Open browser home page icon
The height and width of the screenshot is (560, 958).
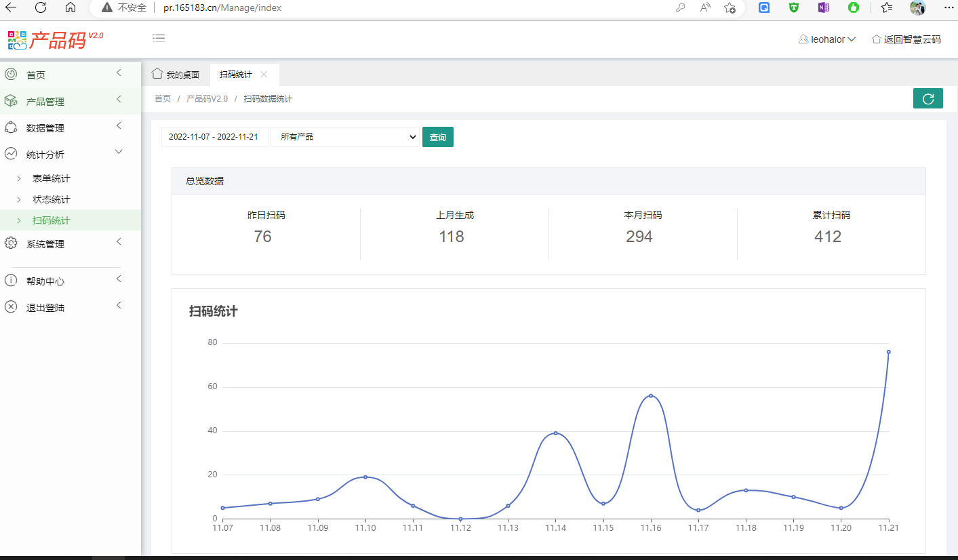[x=71, y=7]
